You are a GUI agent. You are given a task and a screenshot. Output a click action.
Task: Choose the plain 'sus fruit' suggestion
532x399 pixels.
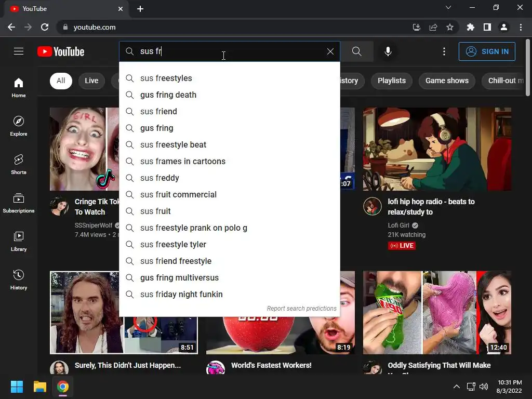[229, 211]
